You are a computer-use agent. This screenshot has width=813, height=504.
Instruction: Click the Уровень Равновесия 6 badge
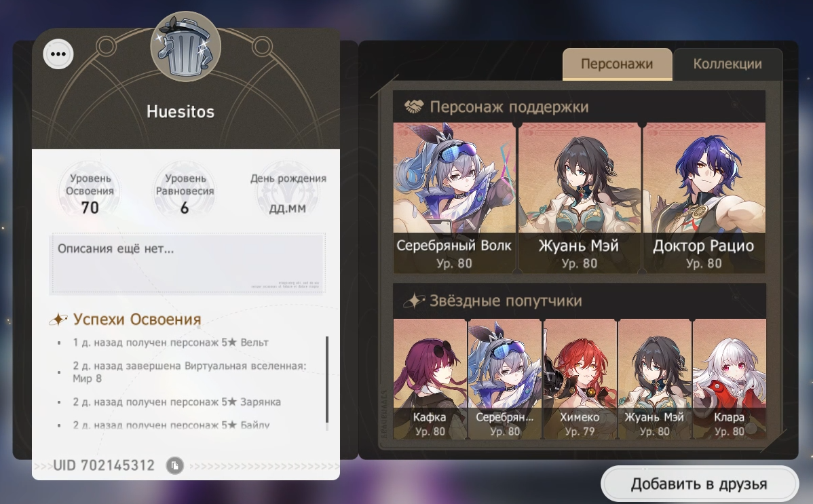[185, 193]
